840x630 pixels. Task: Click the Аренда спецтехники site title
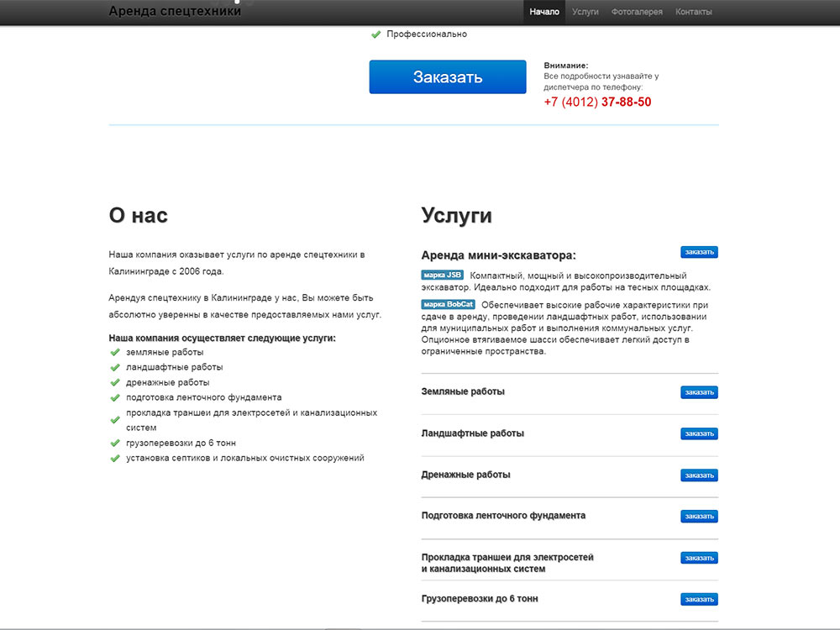175,11
